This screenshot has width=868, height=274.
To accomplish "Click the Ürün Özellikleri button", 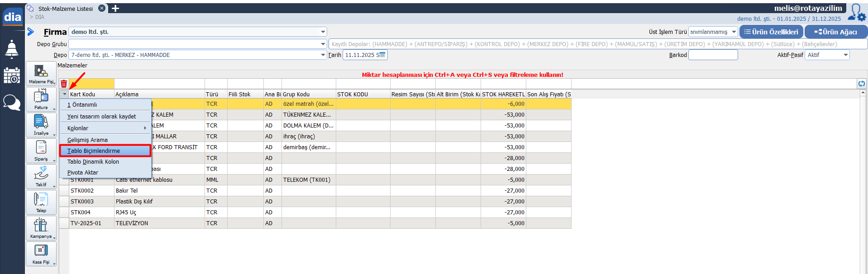I will coord(771,32).
